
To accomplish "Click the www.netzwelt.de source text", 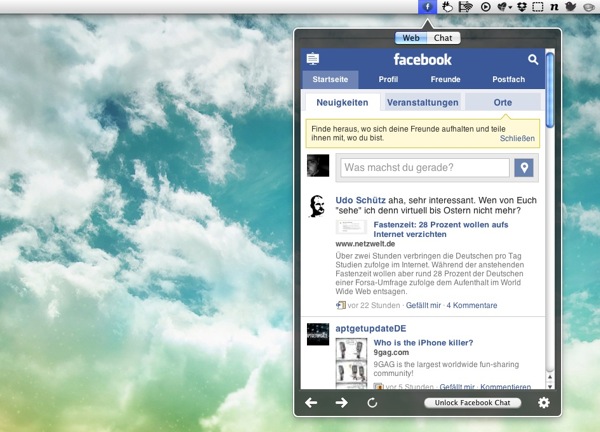I will [x=365, y=244].
